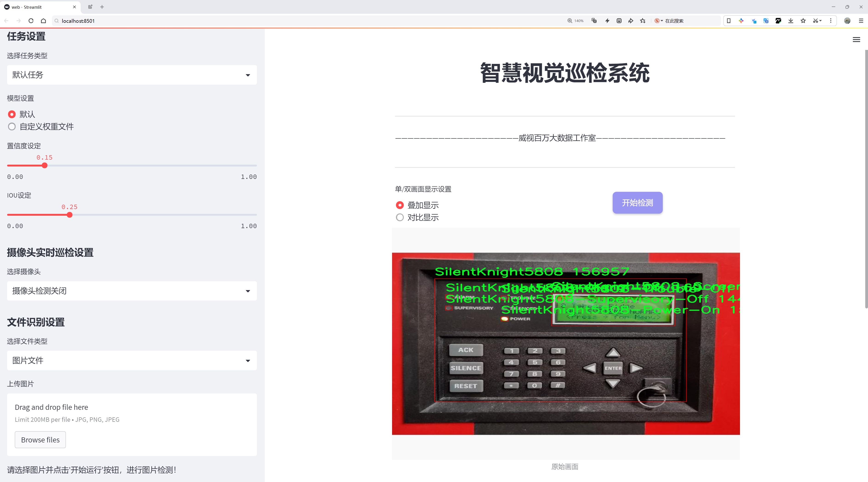
Task: Expand the 摄像头检测关闭 camera dropdown
Action: (132, 291)
